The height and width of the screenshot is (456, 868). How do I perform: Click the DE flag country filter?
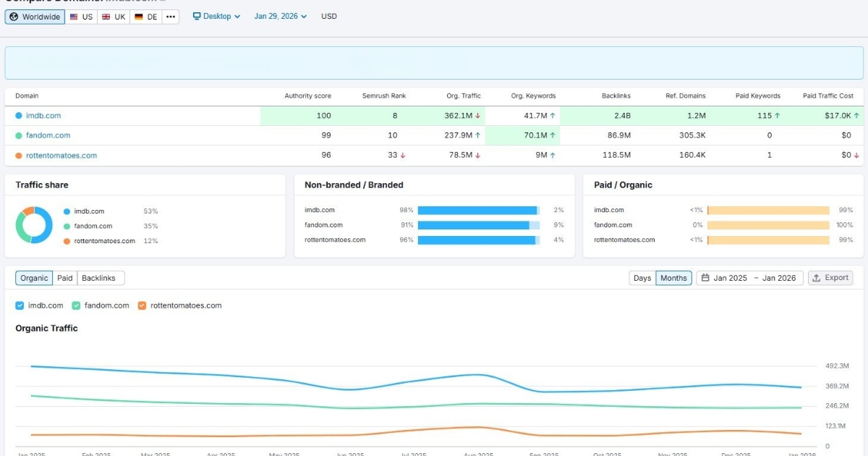145,16
